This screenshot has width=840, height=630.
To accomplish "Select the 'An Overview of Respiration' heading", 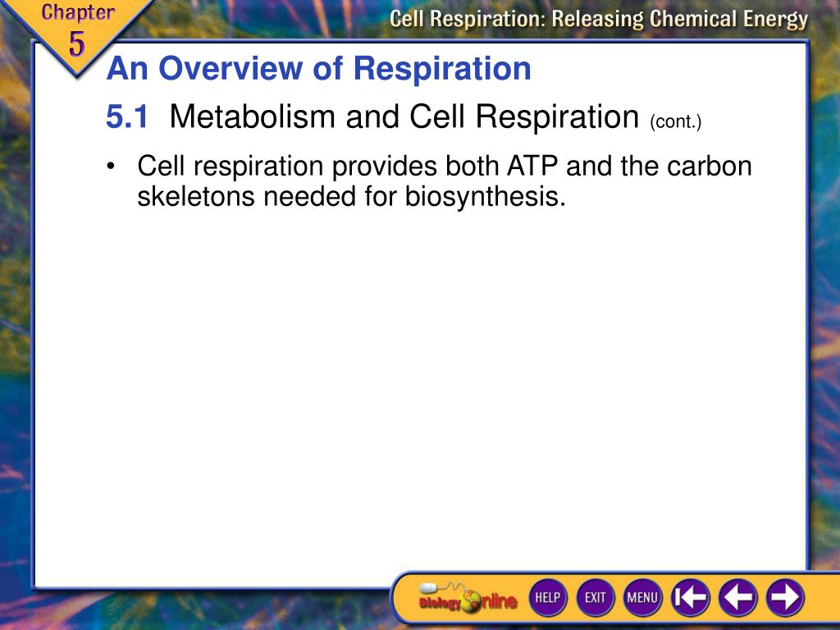I will tap(319, 69).
